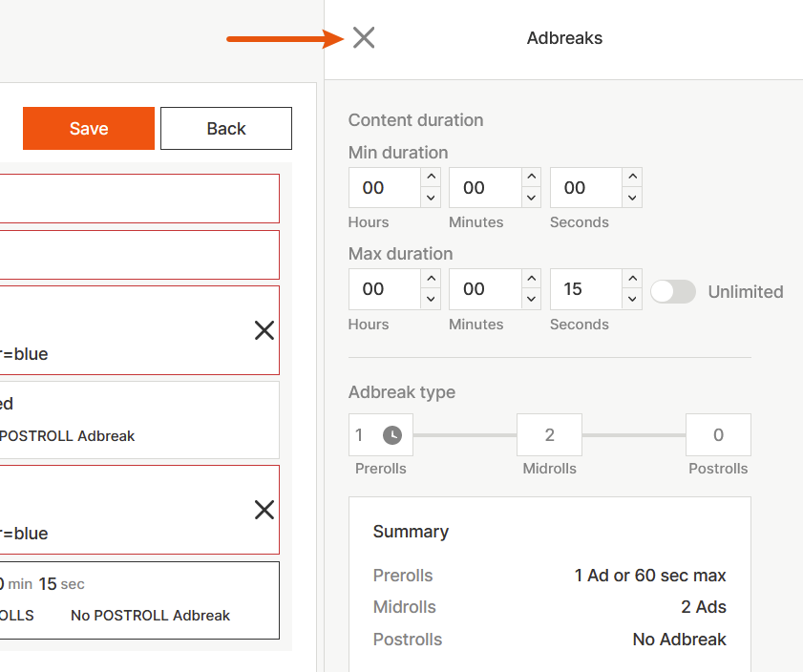Viewport: 803px width, 672px height.
Task: Click the clock icon in Prerolls box
Action: click(392, 435)
